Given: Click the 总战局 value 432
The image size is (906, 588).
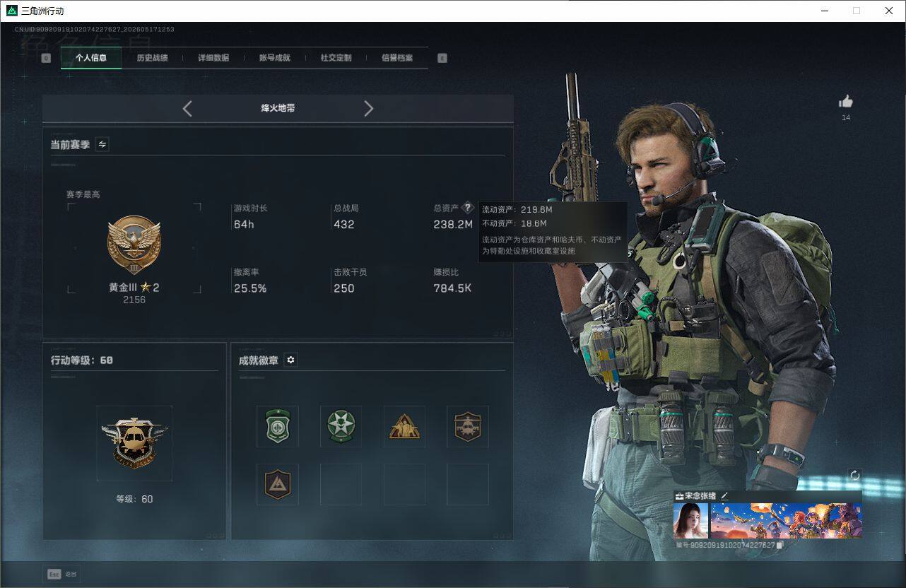Looking at the screenshot, I should 344,225.
